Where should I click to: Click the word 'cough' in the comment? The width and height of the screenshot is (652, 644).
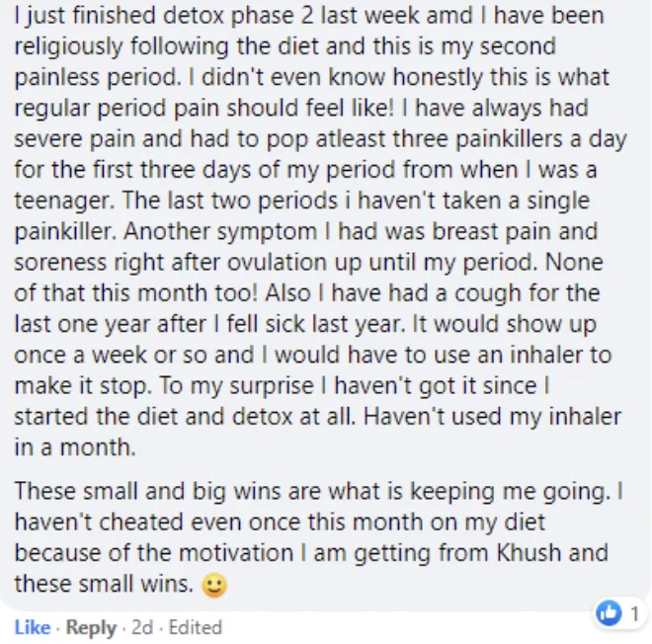click(482, 294)
